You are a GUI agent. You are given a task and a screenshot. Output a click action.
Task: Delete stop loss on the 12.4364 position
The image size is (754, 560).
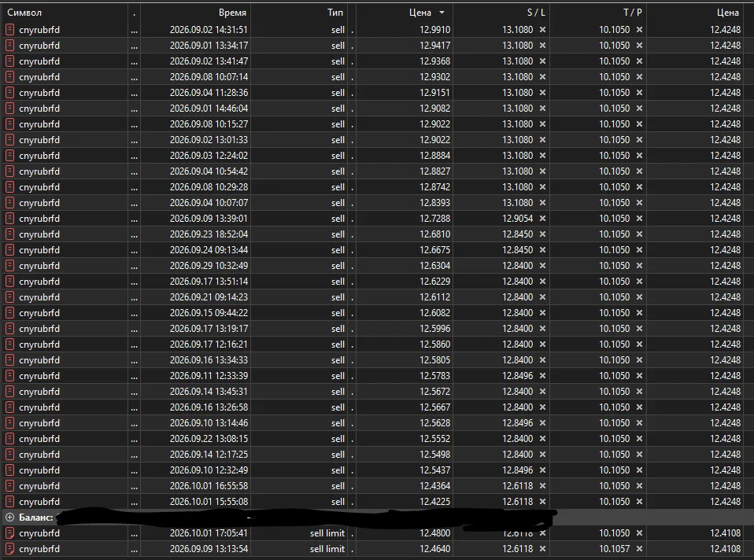pyautogui.click(x=542, y=486)
